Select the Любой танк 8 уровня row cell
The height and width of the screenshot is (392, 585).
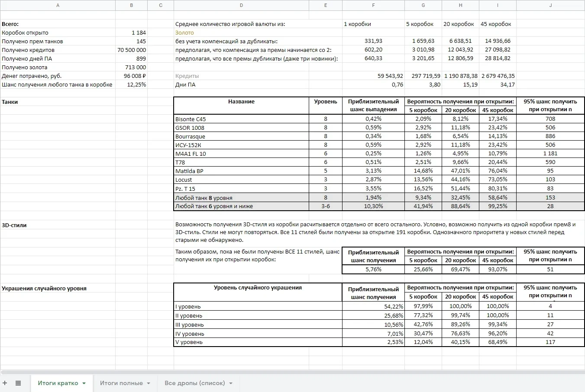point(241,198)
